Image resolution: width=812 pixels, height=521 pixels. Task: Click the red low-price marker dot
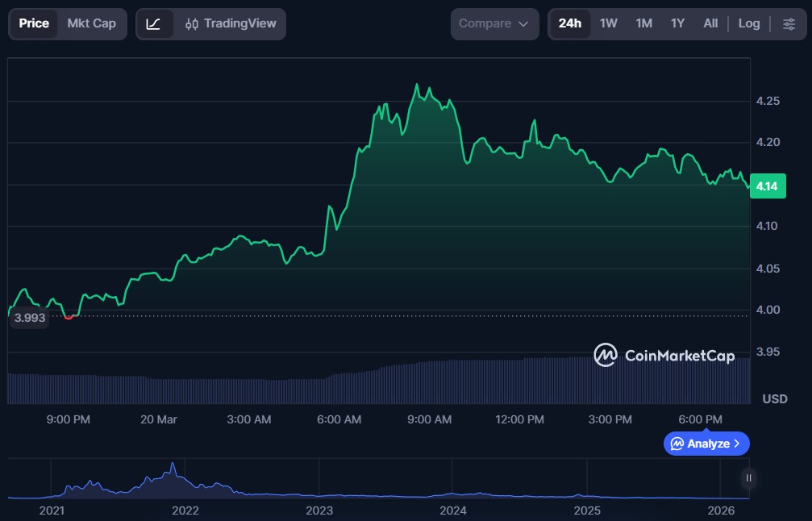point(69,316)
